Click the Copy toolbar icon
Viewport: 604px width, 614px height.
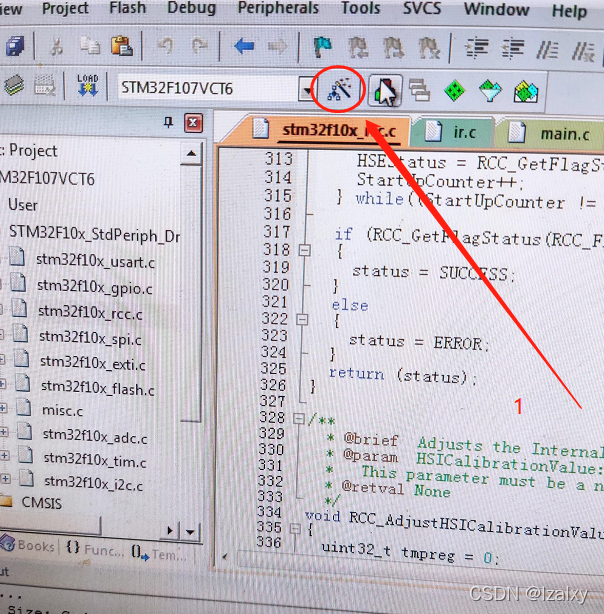(90, 46)
